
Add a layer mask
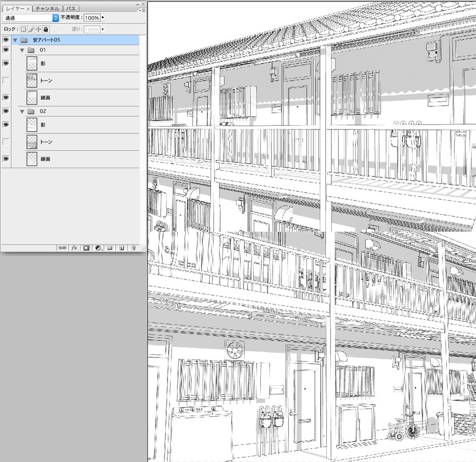(86, 248)
